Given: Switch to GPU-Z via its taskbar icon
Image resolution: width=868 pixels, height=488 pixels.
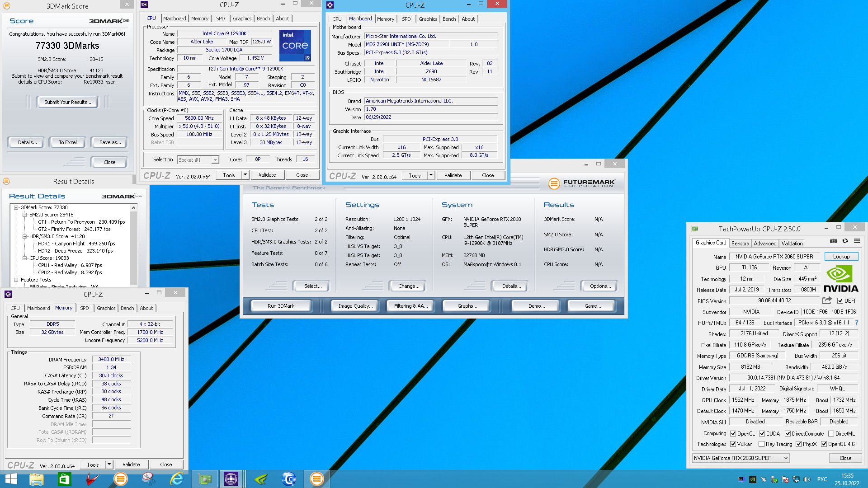Looking at the screenshot, I should pyautogui.click(x=205, y=479).
